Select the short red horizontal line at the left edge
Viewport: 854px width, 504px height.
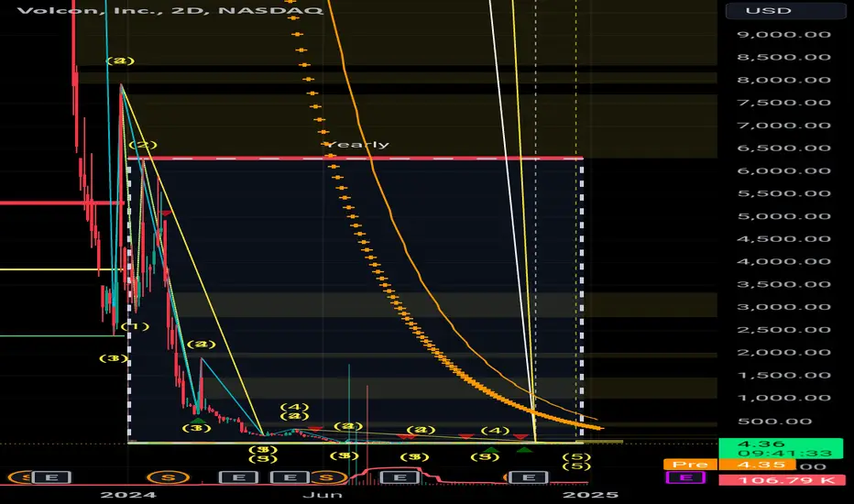pyautogui.click(x=61, y=203)
